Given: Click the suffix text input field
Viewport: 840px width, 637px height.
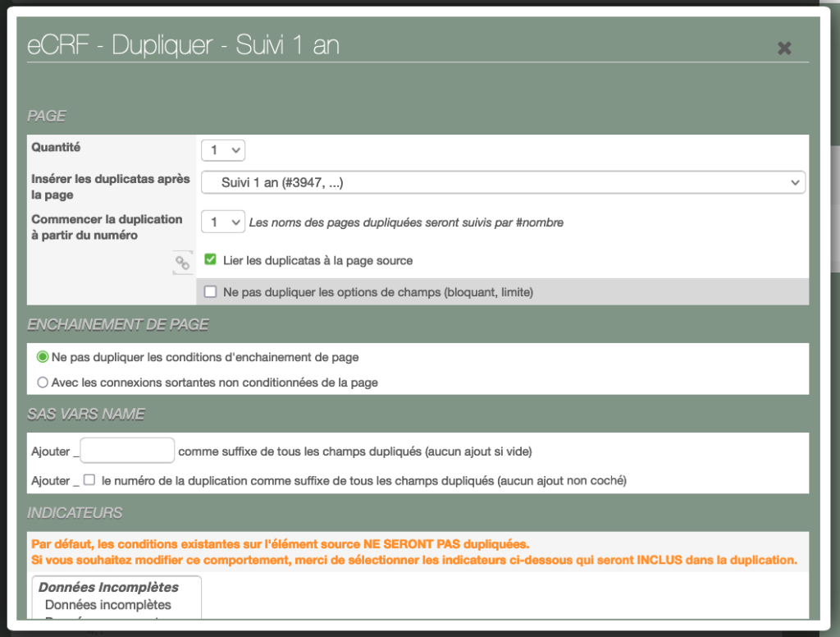Looking at the screenshot, I should coord(127,451).
